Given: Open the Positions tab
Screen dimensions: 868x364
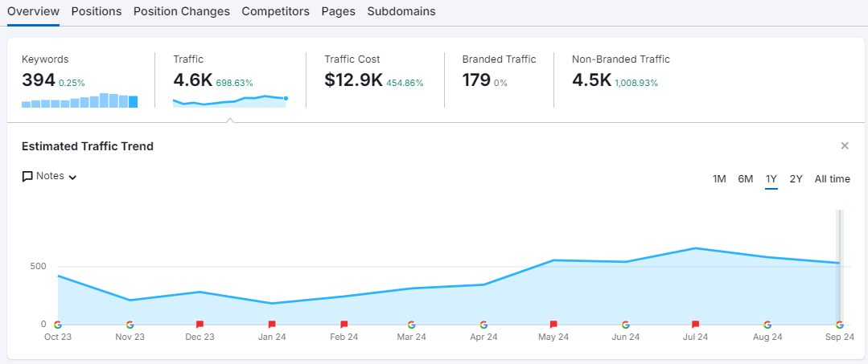Looking at the screenshot, I should 97,11.
